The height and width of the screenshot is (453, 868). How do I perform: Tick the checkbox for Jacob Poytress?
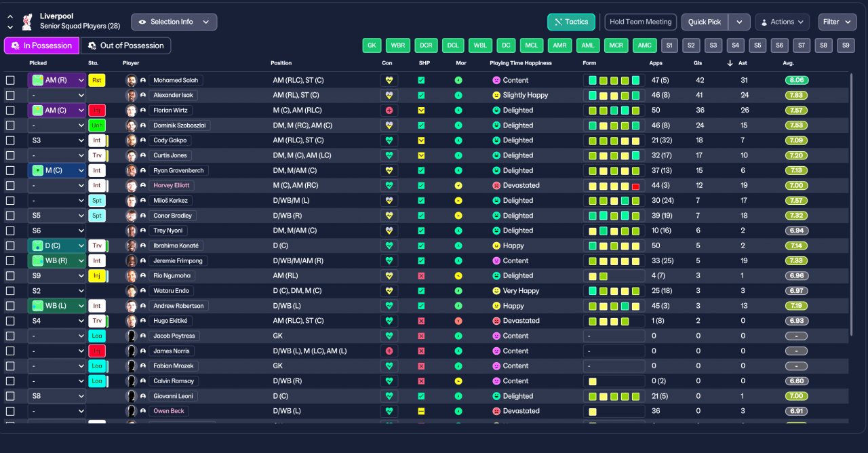[x=10, y=336]
